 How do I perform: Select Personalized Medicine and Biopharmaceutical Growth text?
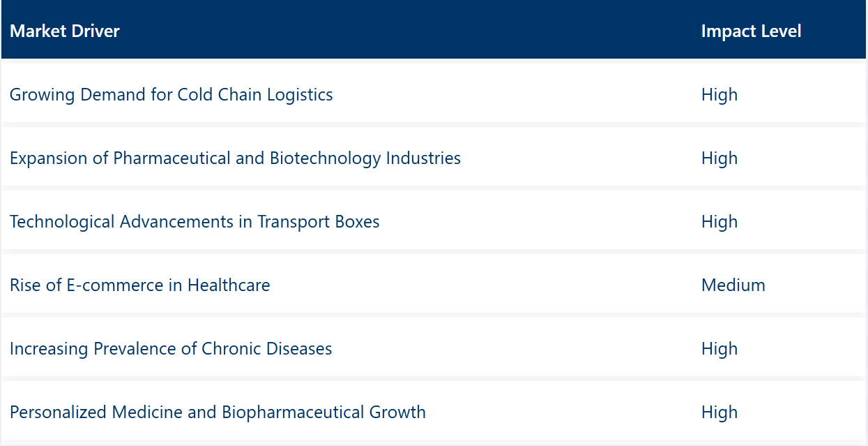pyautogui.click(x=218, y=412)
